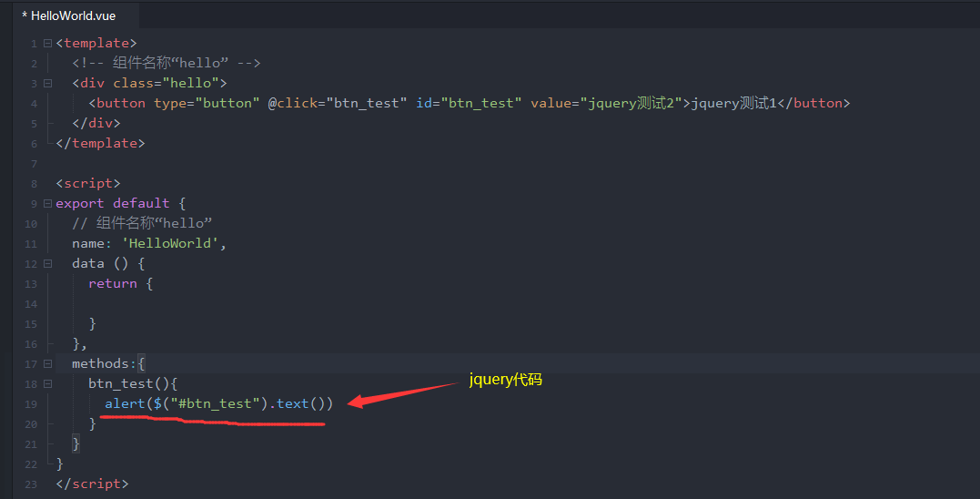Click data () function declaration
This screenshot has width=980, height=499.
(x=108, y=263)
